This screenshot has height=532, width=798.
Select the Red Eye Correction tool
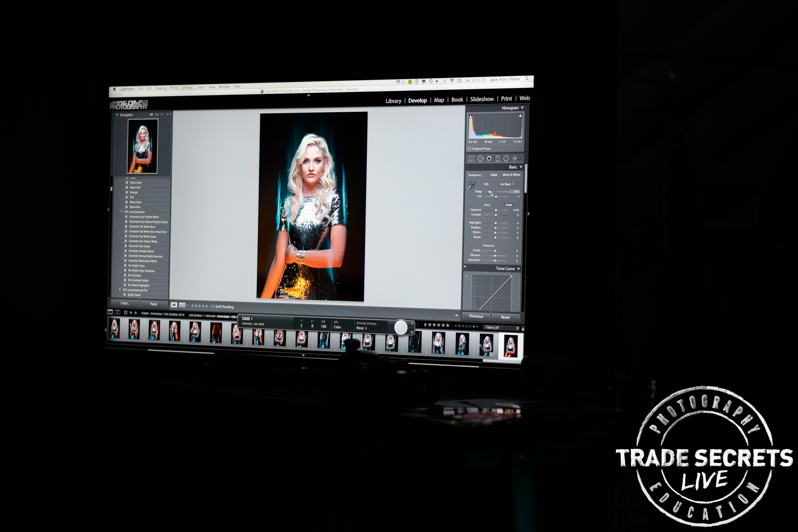coord(489,159)
